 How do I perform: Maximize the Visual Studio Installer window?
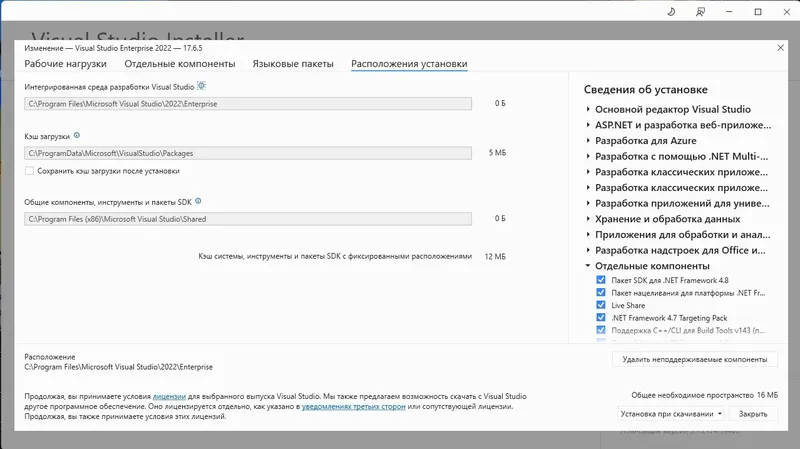point(758,12)
